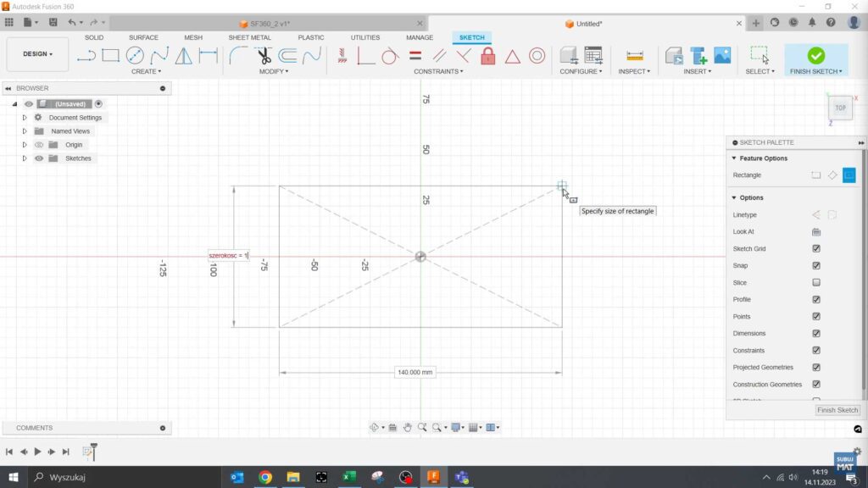This screenshot has width=868, height=488.
Task: Click the Look At icon in Sketch Palette
Action: (x=815, y=231)
